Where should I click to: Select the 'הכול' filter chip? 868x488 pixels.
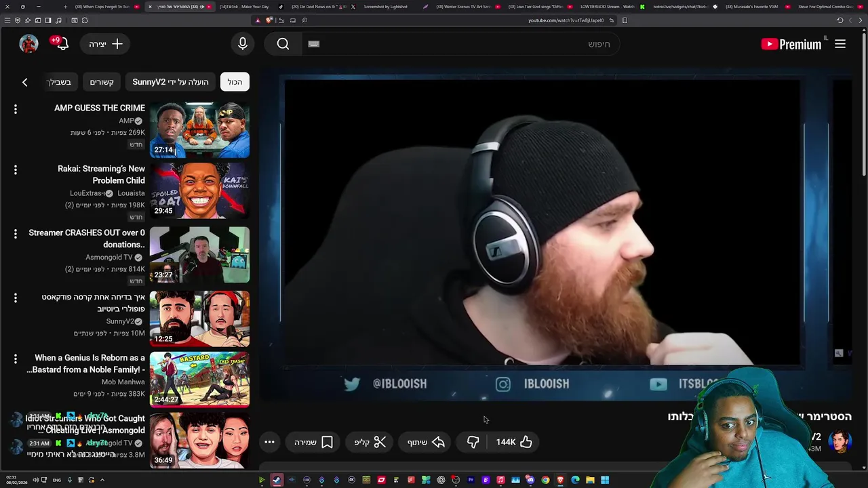[x=235, y=82]
